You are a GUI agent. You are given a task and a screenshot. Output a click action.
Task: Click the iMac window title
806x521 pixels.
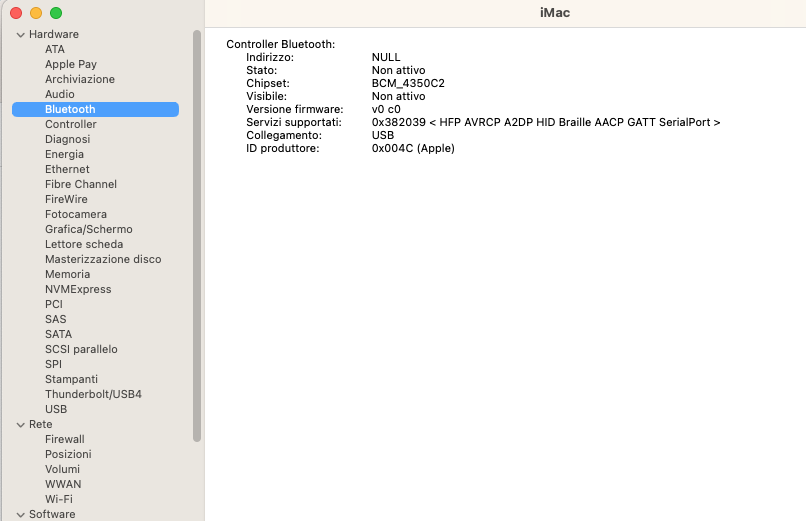pos(555,13)
